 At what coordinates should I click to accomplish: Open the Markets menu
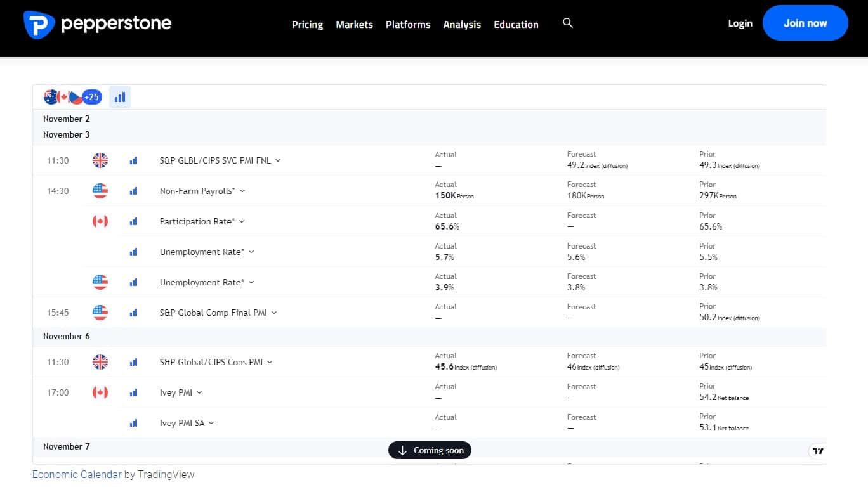[x=354, y=24]
